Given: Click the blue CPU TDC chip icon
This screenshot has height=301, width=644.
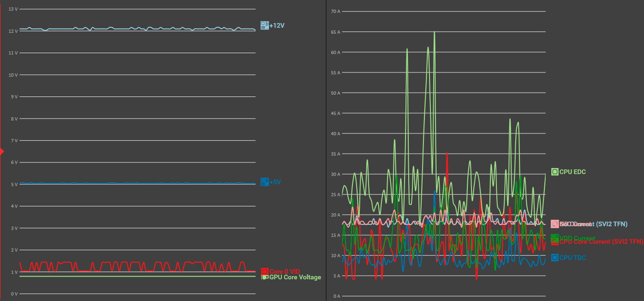Looking at the screenshot, I should [555, 258].
